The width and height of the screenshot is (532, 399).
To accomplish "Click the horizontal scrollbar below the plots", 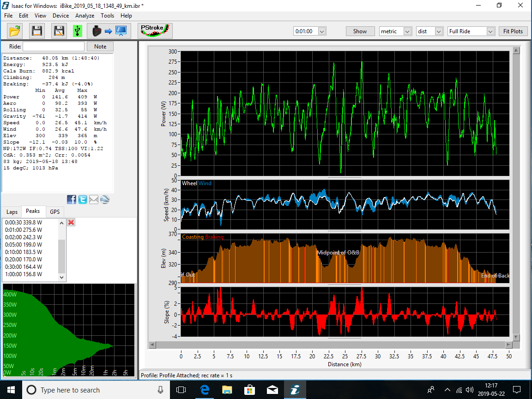I will (331, 345).
